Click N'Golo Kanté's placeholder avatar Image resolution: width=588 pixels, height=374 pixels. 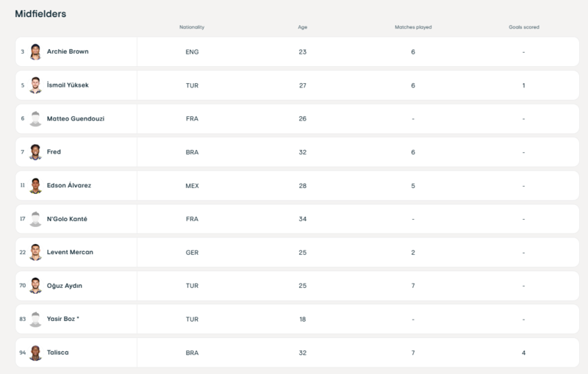[35, 219]
